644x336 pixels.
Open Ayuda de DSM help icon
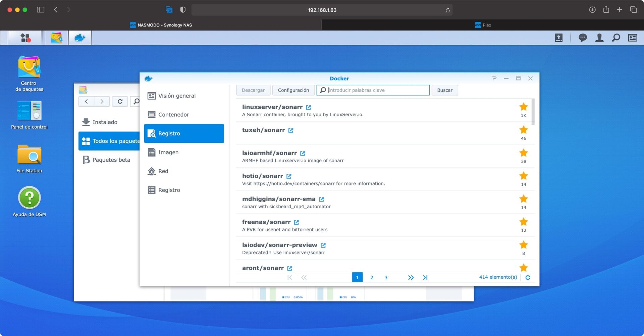coord(29,198)
